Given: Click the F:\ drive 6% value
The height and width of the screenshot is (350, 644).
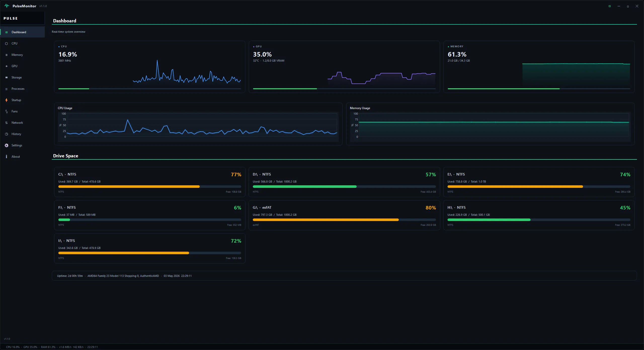Looking at the screenshot, I should (237, 208).
